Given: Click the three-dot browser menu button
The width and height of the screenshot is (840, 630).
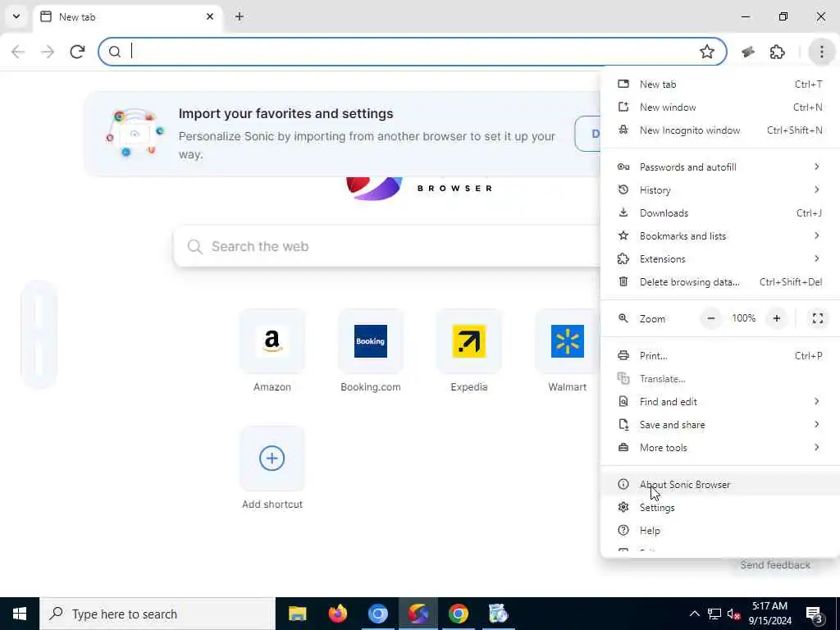Looking at the screenshot, I should (x=821, y=52).
